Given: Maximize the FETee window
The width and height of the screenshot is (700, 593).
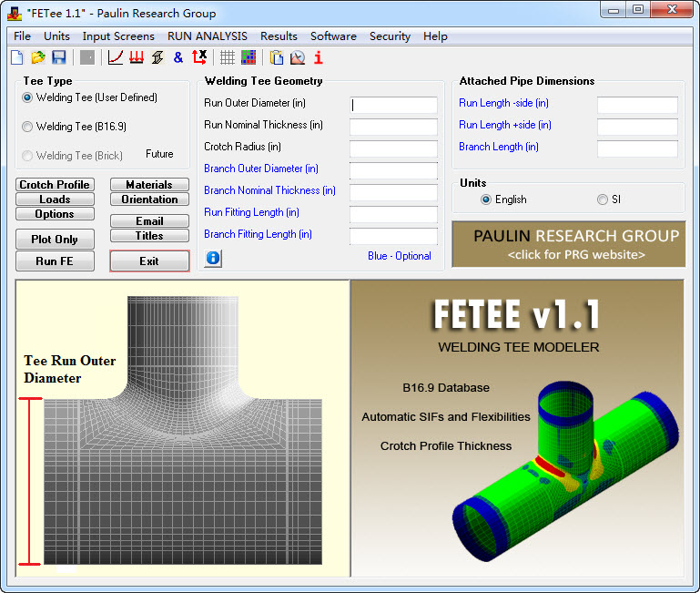Looking at the screenshot, I should pos(638,10).
